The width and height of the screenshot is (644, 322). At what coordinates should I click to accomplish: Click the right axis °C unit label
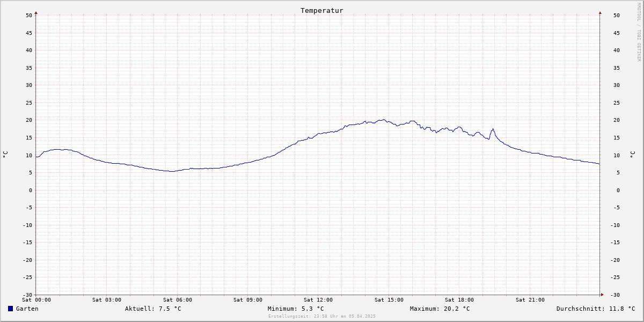[633, 155]
